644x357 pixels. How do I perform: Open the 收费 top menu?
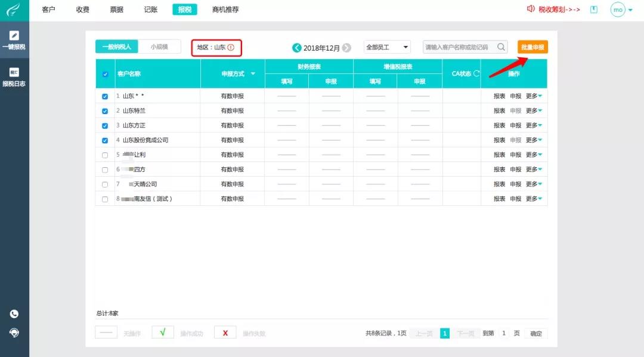[x=82, y=10]
